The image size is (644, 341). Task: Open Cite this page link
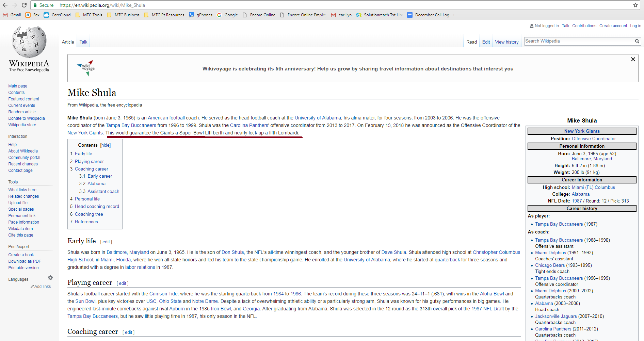click(x=21, y=235)
